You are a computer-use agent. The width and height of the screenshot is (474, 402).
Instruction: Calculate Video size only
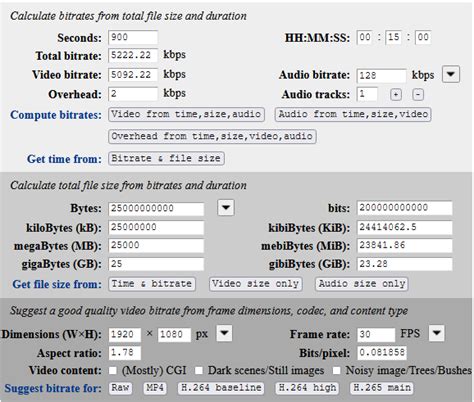[x=256, y=284]
